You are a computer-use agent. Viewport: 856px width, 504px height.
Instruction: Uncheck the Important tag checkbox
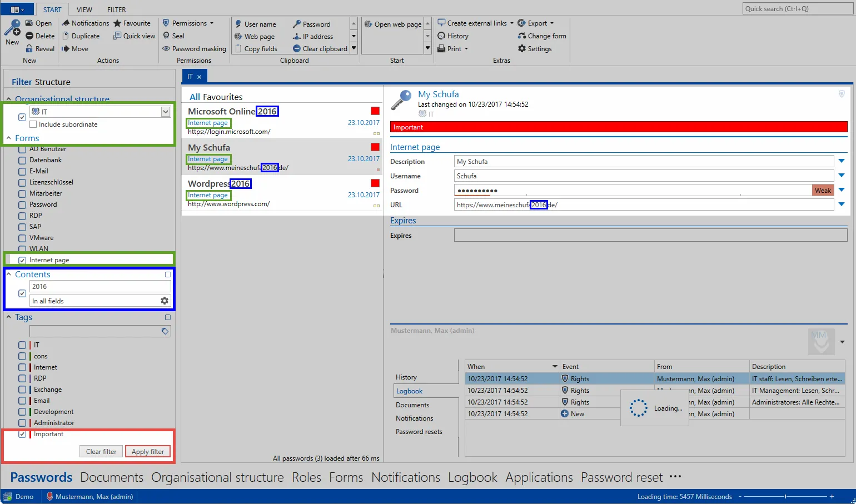(22, 434)
